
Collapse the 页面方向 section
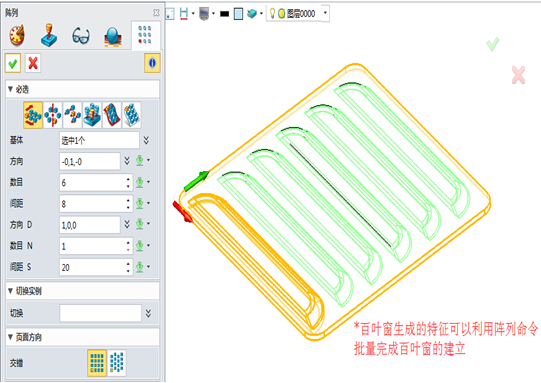pyautogui.click(x=11, y=337)
